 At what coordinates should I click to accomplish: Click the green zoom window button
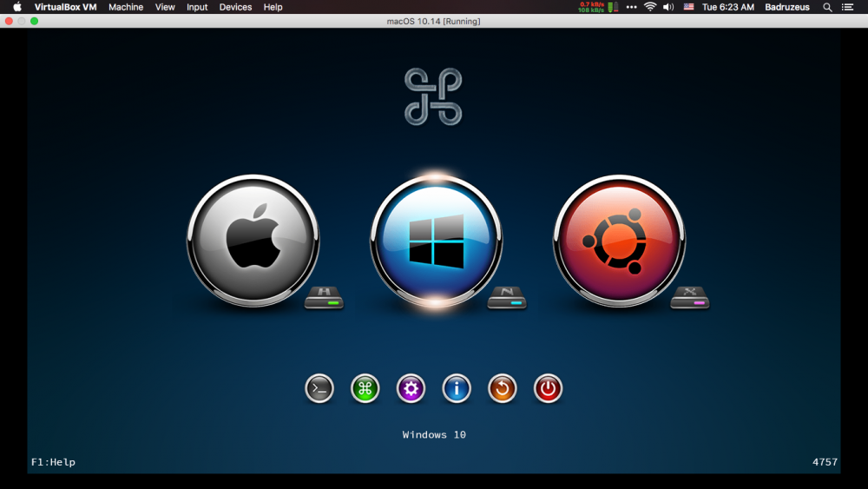(35, 21)
